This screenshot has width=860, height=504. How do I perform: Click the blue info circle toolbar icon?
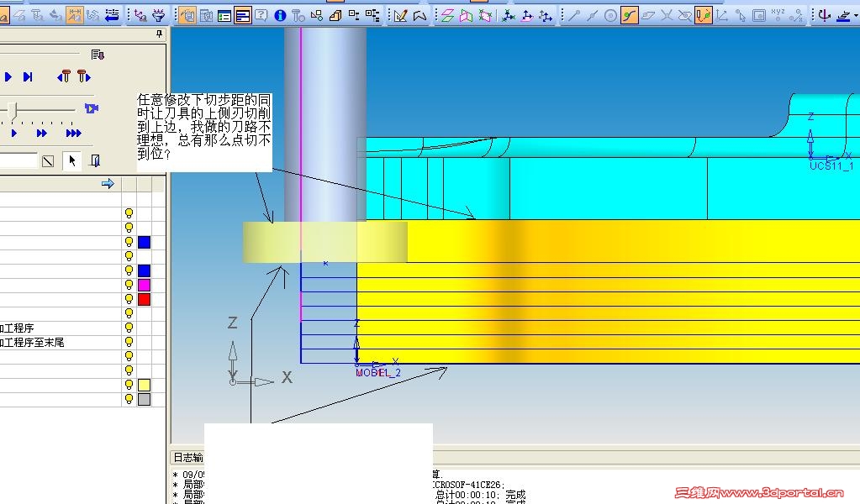click(x=280, y=16)
